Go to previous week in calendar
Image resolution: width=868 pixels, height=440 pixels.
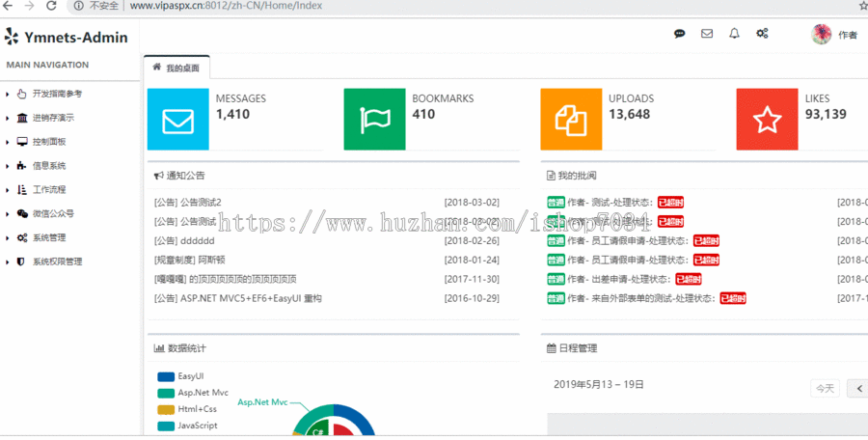coord(858,389)
